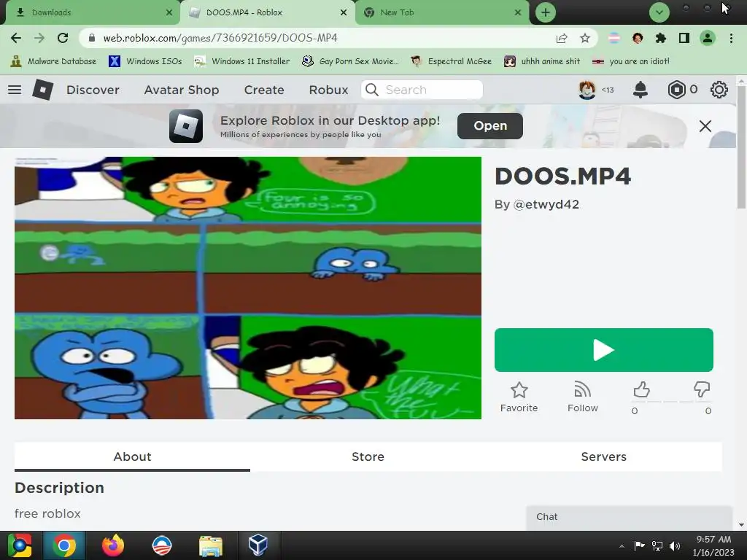Click the browser back arrow
Image resolution: width=747 pixels, height=560 pixels.
pos(16,38)
